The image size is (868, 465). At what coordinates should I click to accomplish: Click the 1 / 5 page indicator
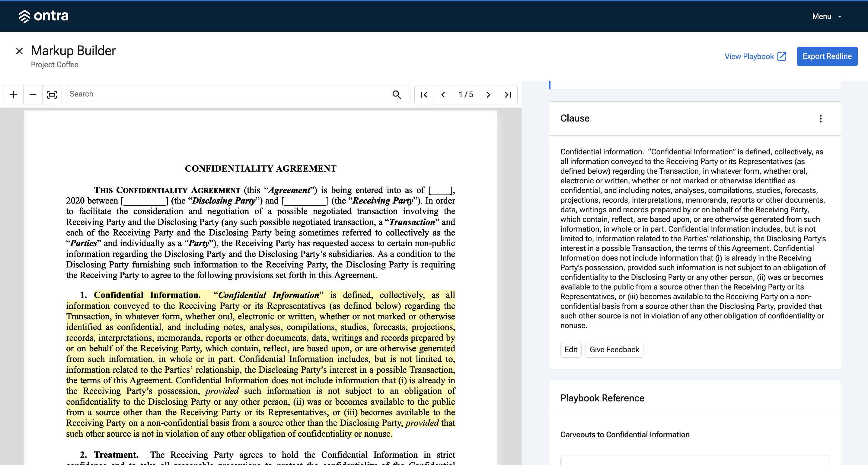coord(466,95)
